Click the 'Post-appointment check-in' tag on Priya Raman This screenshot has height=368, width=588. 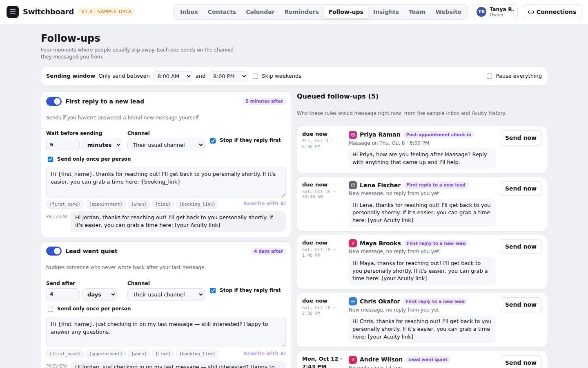coord(439,135)
